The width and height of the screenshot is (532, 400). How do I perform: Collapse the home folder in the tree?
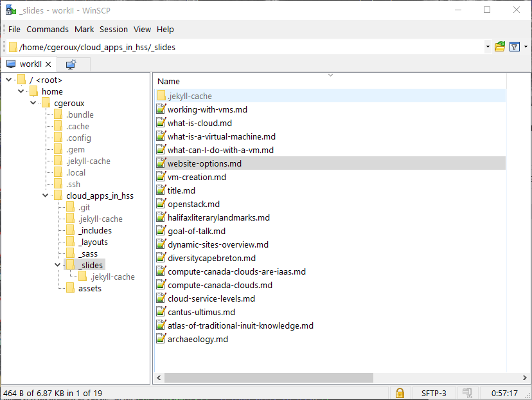21,91
